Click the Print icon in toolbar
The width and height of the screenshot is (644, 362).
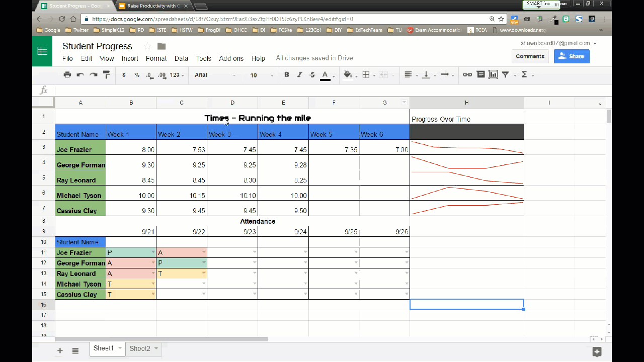[x=67, y=75]
